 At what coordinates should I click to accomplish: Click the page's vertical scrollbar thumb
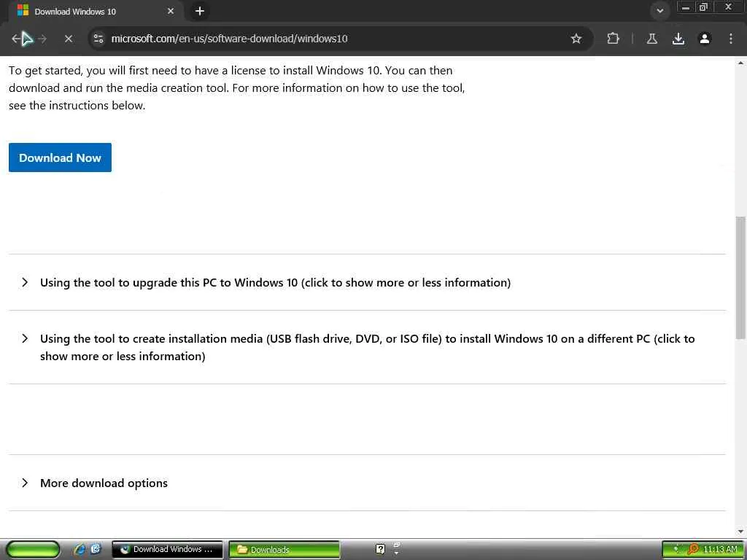[x=741, y=277]
